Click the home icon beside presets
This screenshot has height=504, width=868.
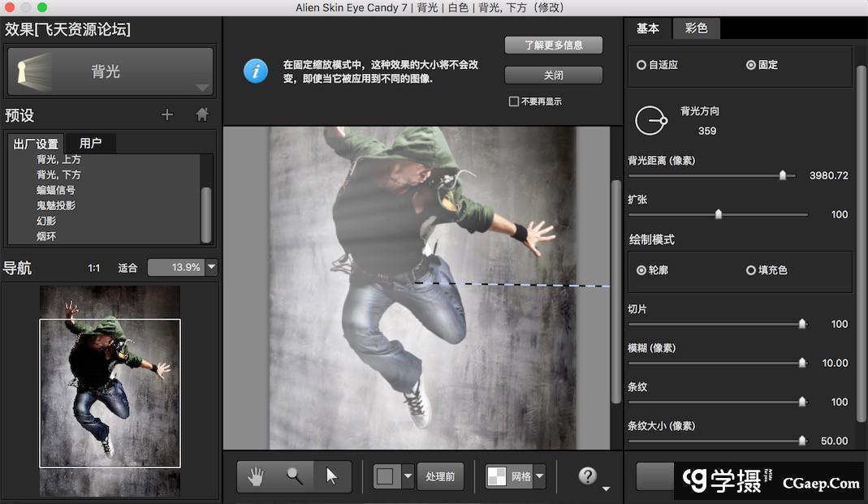202,115
